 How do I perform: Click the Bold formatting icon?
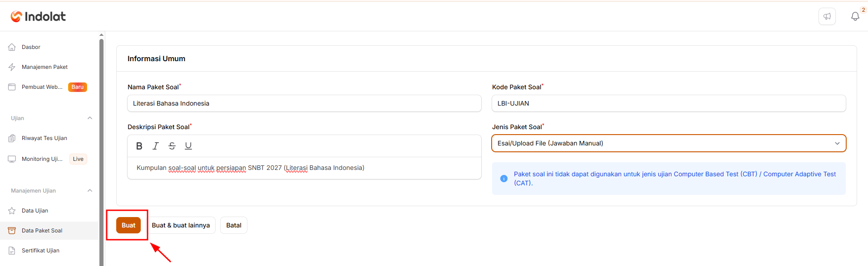(x=139, y=146)
